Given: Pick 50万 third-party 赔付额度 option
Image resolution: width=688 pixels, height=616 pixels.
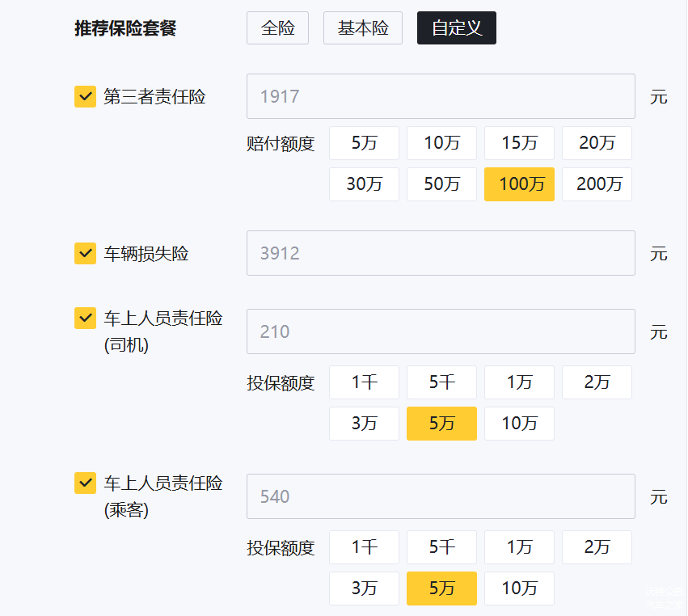Looking at the screenshot, I should pos(441,184).
